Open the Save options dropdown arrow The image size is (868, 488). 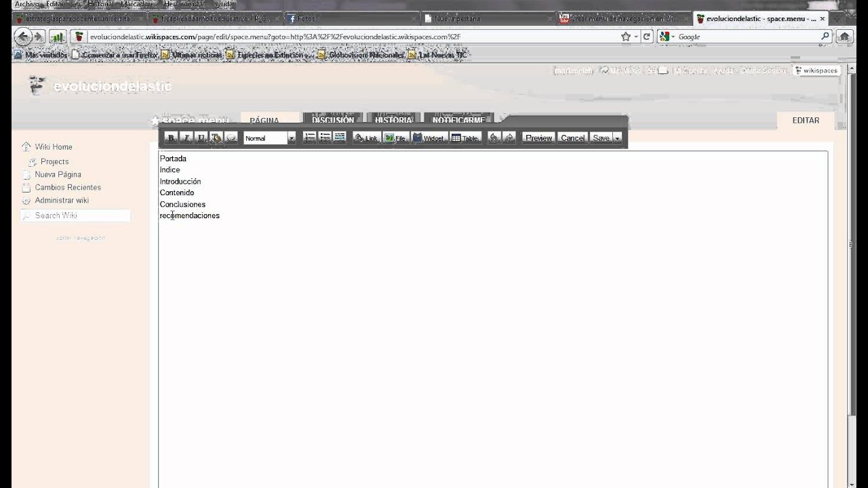[x=617, y=138]
